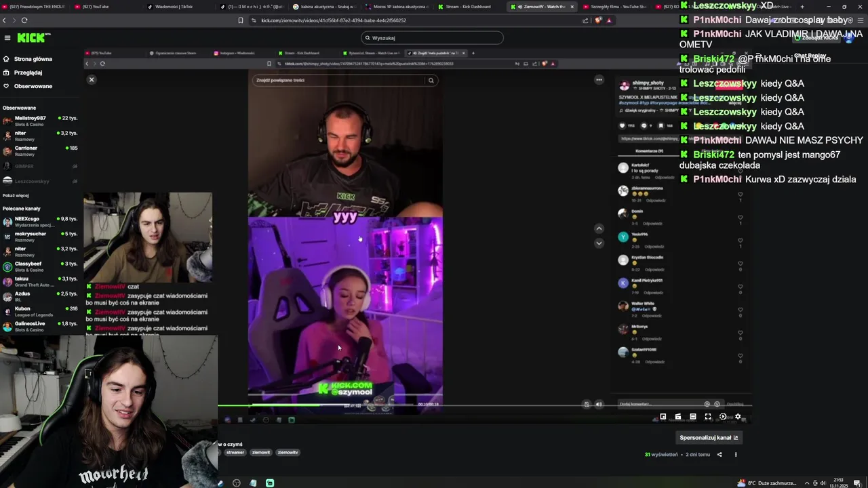Viewport: 868px width, 488px height.
Task: Click share icon in address bar
Action: 585,20
